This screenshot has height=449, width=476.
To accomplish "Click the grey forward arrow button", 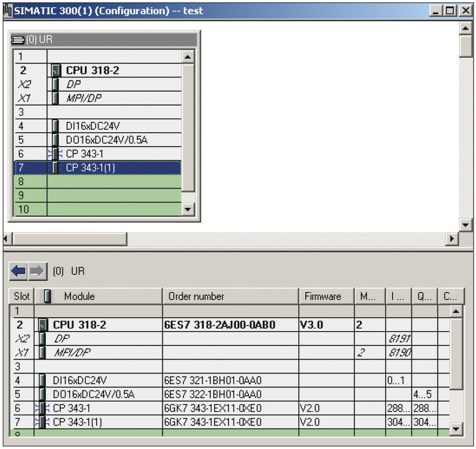I will [x=37, y=271].
